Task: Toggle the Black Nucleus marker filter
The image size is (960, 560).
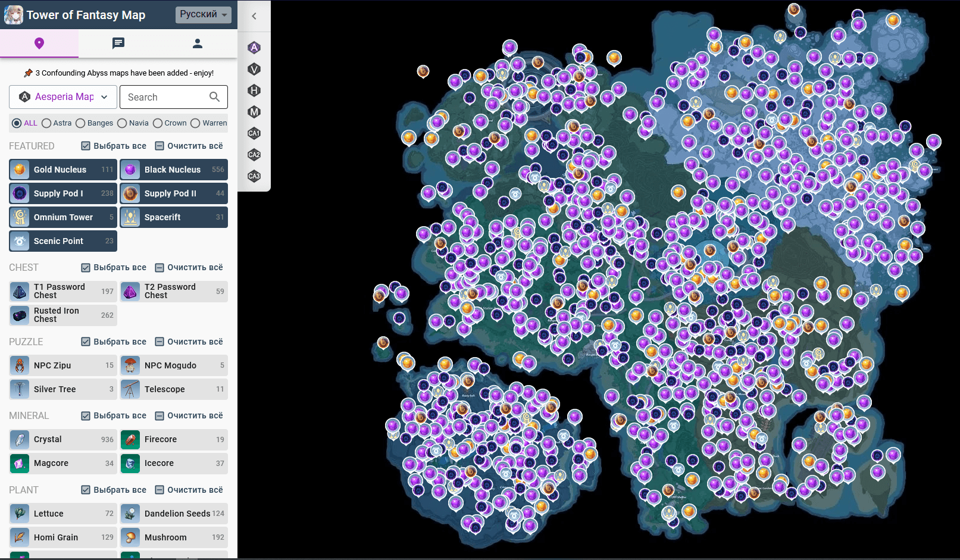Action: (x=174, y=170)
